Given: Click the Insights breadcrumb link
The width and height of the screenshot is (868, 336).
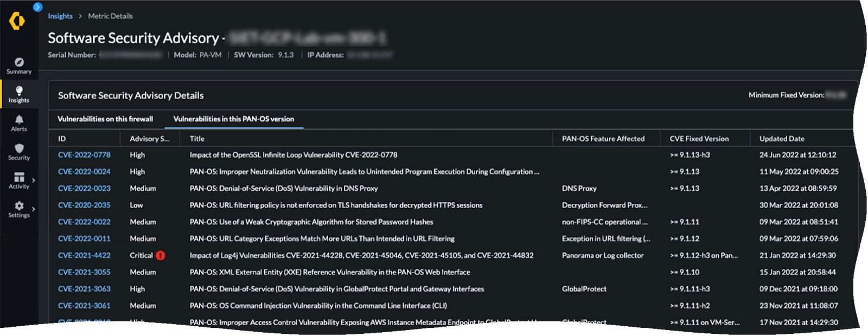Looking at the screenshot, I should point(60,16).
